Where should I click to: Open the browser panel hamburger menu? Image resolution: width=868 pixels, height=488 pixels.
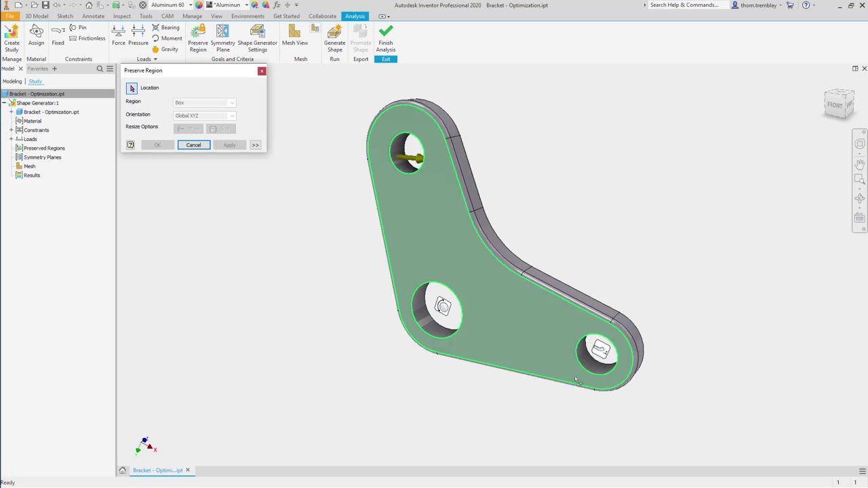click(109, 68)
